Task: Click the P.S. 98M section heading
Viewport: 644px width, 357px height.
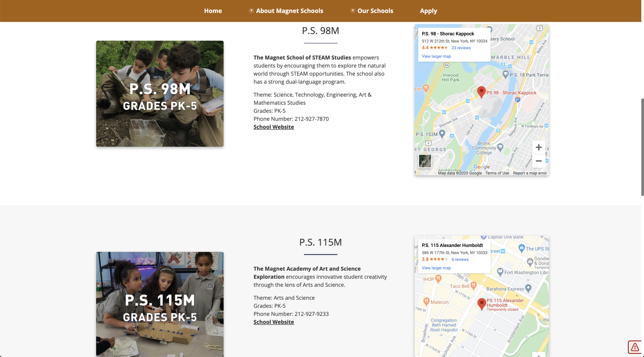Action: (320, 31)
